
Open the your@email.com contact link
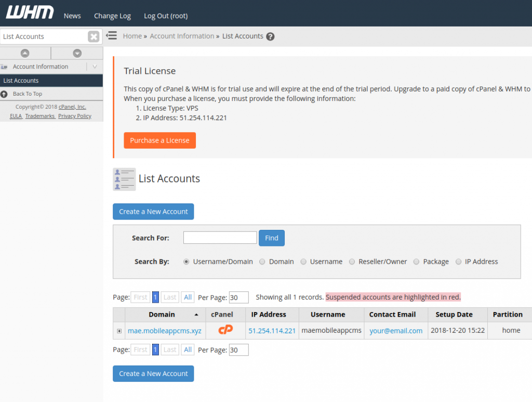pyautogui.click(x=396, y=331)
